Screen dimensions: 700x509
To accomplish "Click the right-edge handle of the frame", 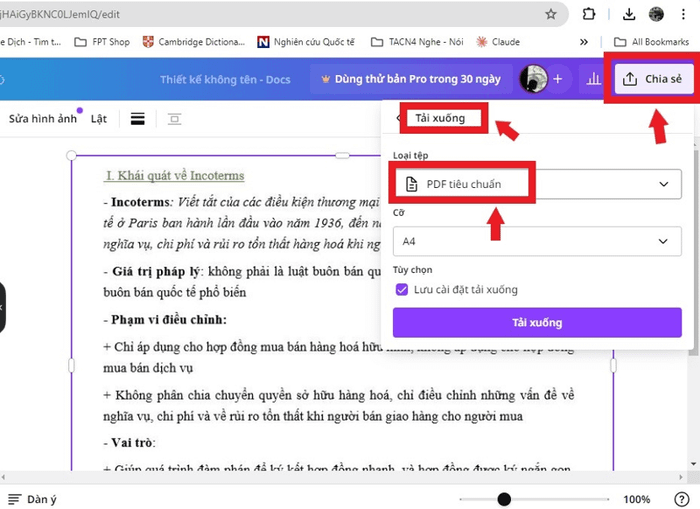I will [x=613, y=366].
